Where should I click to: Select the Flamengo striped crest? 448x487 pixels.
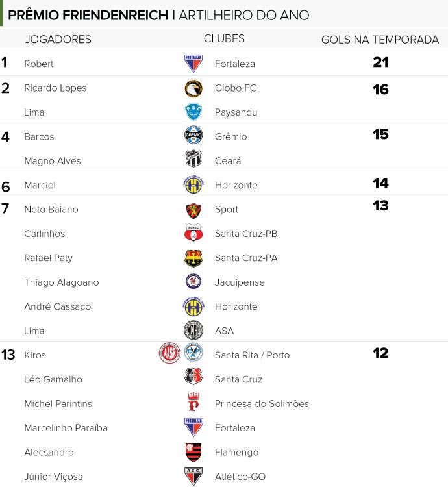(193, 452)
